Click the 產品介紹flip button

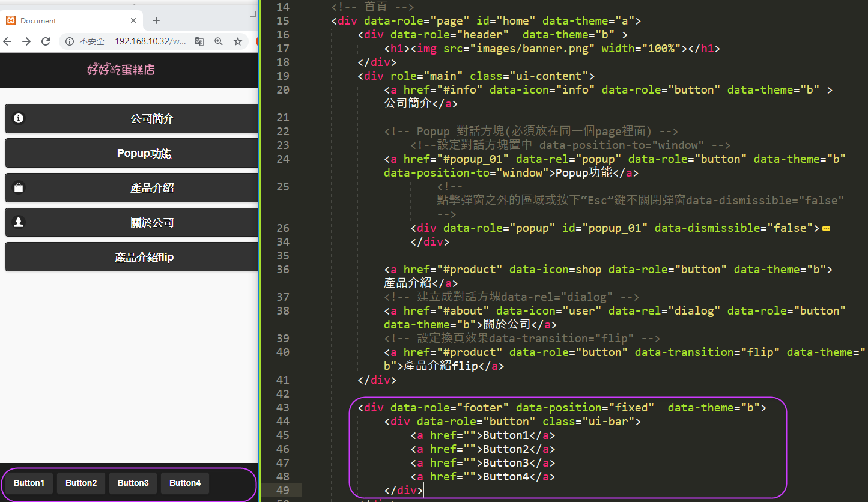132,257
